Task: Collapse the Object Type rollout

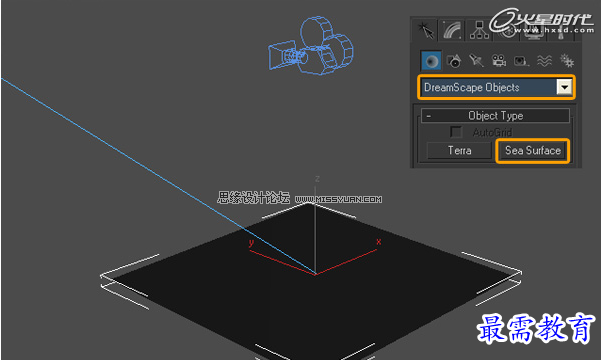Action: pyautogui.click(x=495, y=115)
